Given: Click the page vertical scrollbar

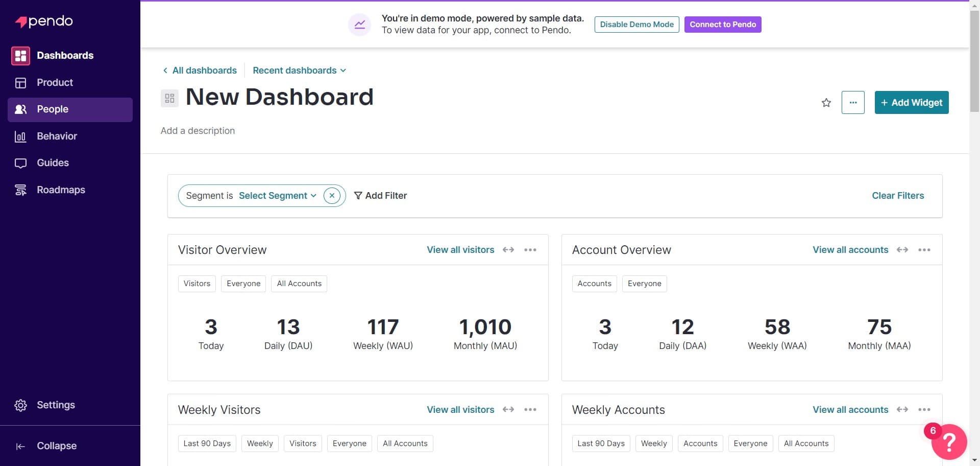Looking at the screenshot, I should click(x=974, y=61).
